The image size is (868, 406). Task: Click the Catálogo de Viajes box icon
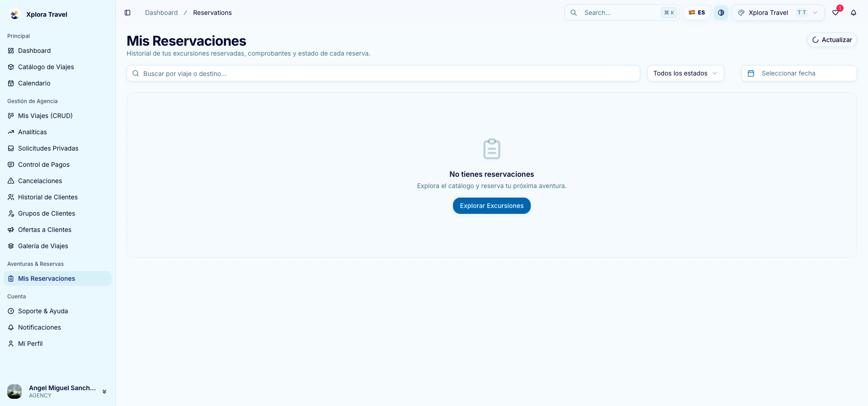(11, 67)
